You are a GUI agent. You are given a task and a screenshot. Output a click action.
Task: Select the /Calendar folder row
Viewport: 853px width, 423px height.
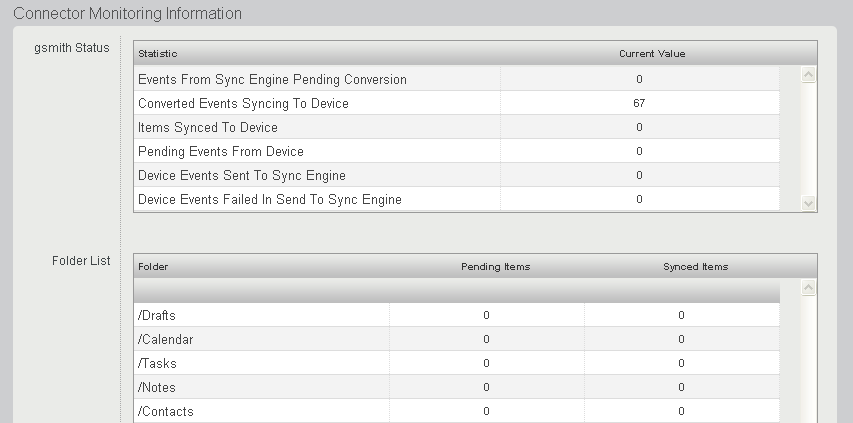[165, 339]
